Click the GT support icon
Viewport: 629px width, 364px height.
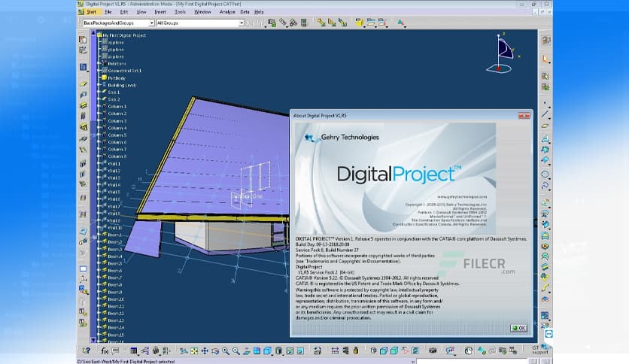tap(540, 350)
